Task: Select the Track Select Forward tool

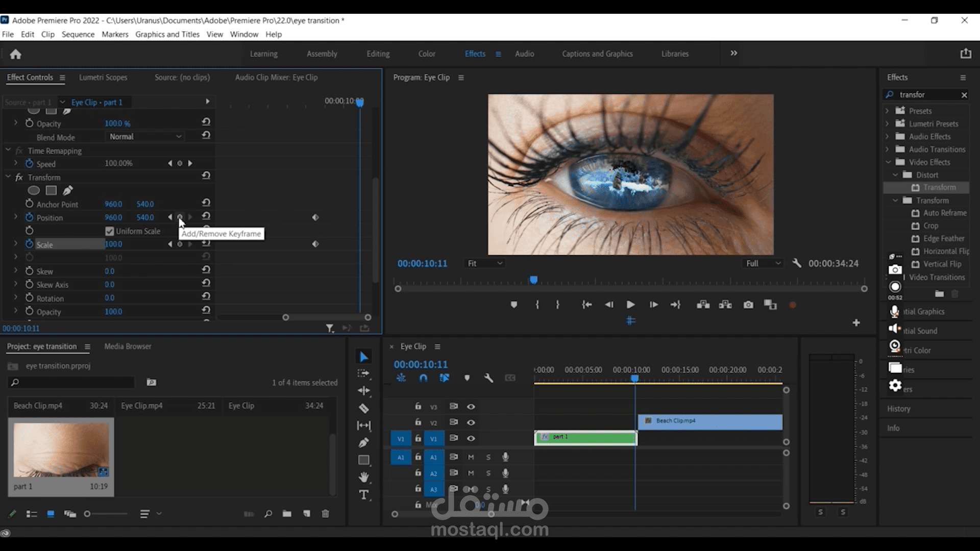Action: pos(363,373)
